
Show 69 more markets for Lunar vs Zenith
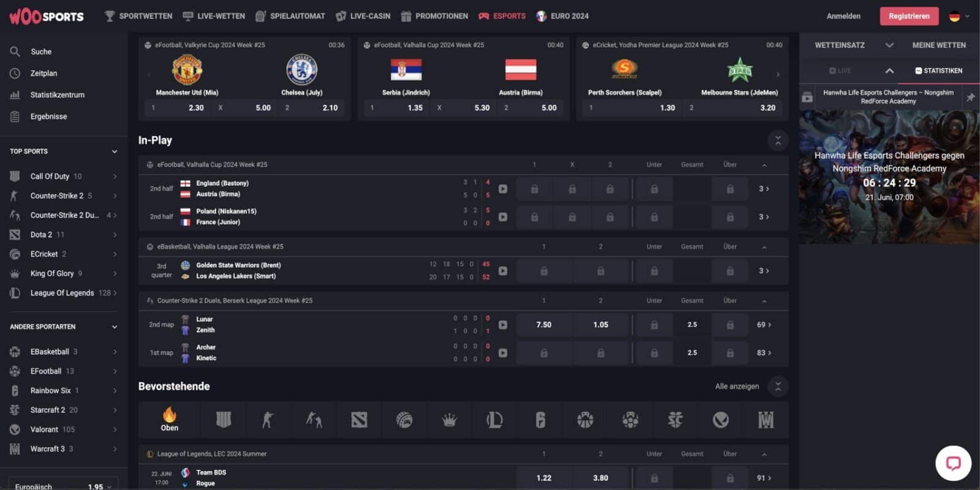(x=764, y=325)
